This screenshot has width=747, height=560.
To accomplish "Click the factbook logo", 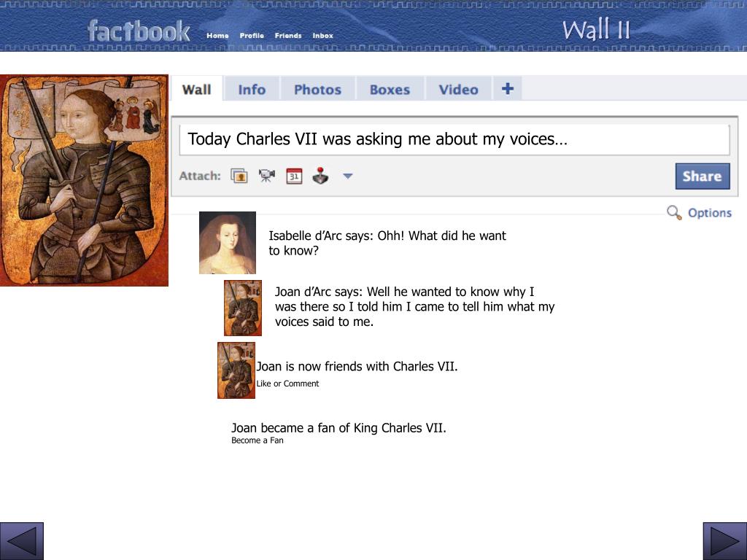I will point(139,31).
